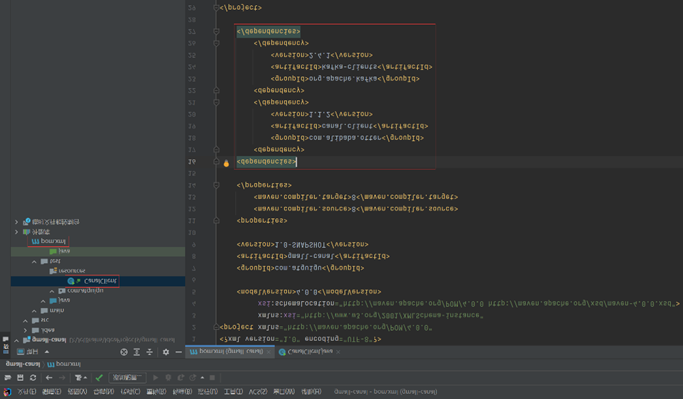Open the Refactor menu
Viewport: 683px width, 399px height.
pos(156,392)
